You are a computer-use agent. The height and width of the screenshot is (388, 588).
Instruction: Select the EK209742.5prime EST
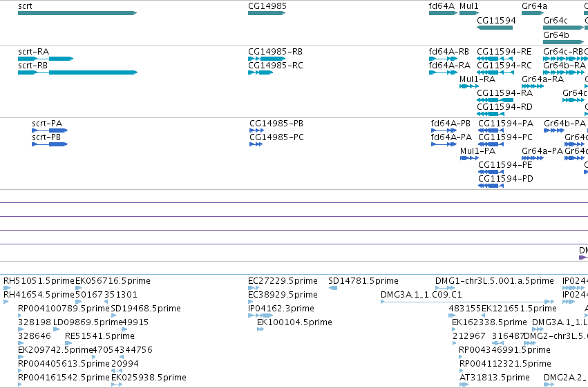(21, 356)
